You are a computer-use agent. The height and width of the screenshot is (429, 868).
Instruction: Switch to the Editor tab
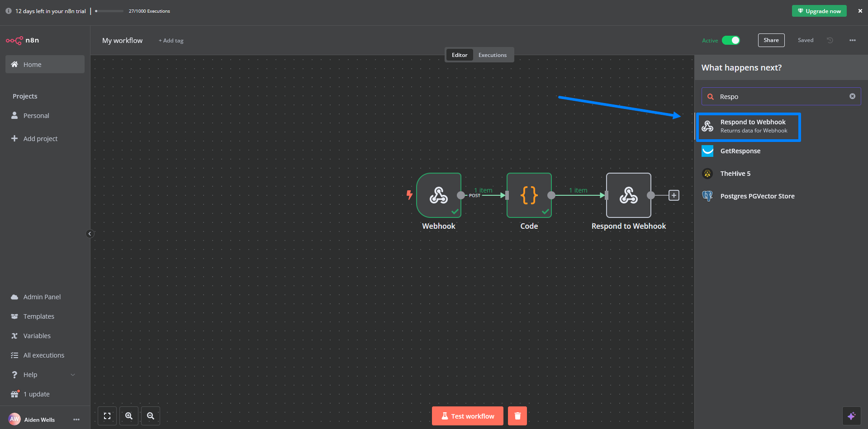[460, 55]
